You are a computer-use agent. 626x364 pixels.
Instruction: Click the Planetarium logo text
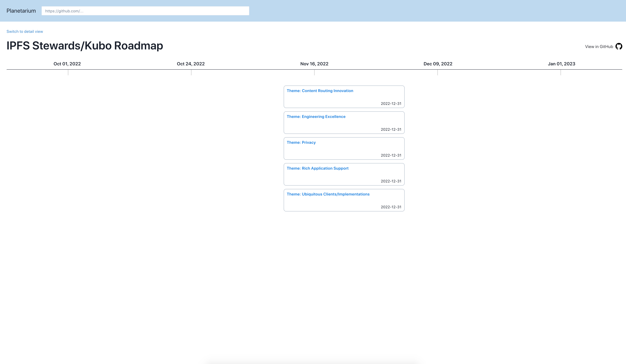(x=21, y=11)
